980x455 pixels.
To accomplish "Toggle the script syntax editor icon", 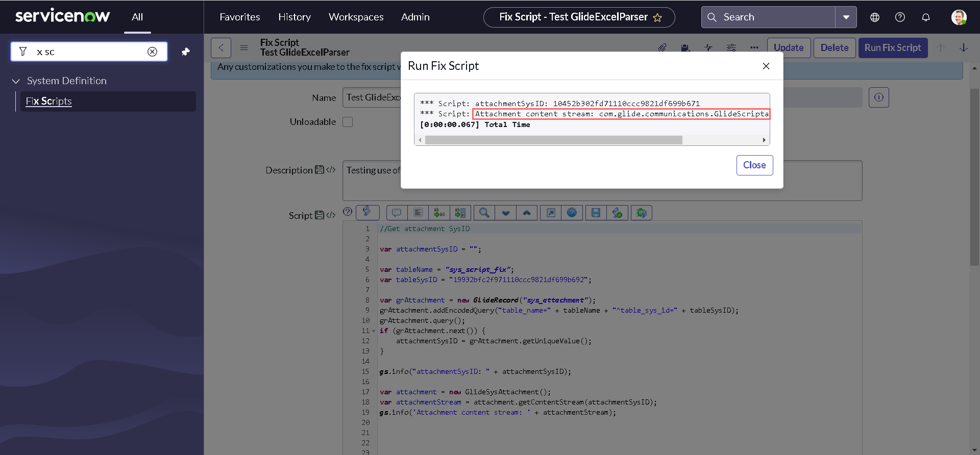I will [x=367, y=213].
